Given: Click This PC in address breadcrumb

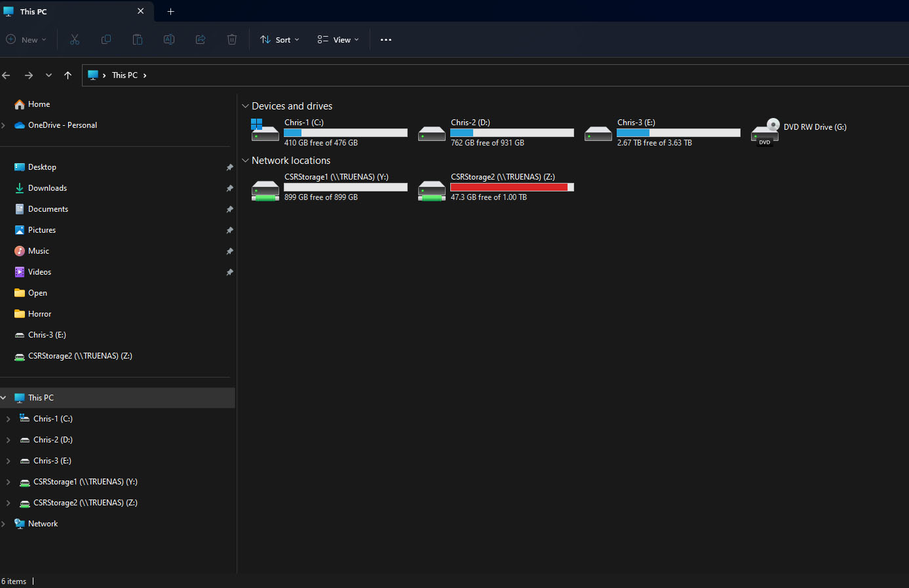Looking at the screenshot, I should coord(125,75).
